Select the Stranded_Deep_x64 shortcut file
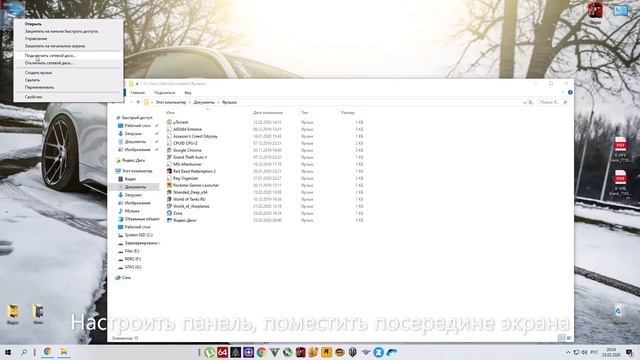The height and width of the screenshot is (360, 640). 187,192
